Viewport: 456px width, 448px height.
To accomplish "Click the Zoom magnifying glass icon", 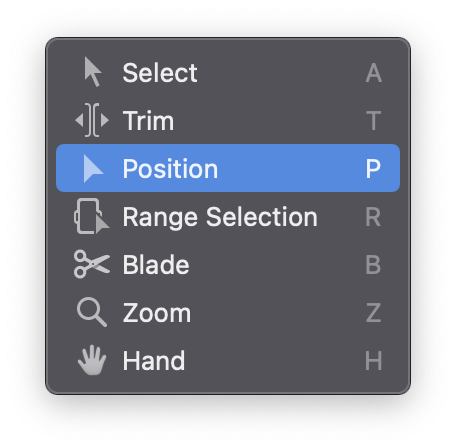I will click(x=92, y=312).
